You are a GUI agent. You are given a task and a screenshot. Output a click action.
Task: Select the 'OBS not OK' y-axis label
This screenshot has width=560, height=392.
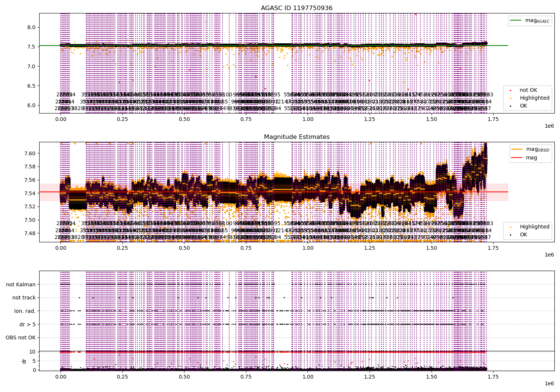tap(21, 337)
